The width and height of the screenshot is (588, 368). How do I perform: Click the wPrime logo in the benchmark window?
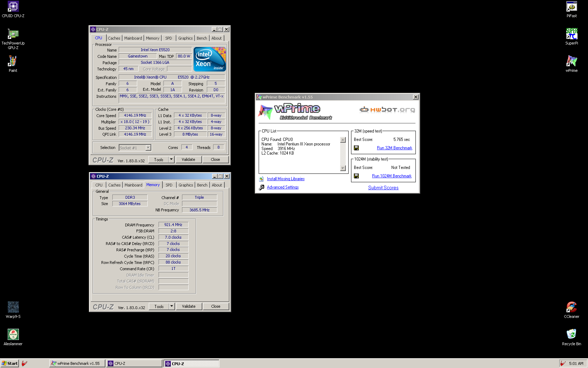(x=295, y=111)
